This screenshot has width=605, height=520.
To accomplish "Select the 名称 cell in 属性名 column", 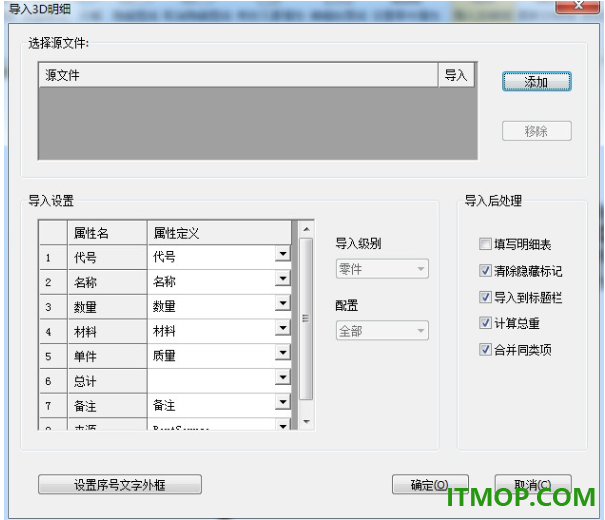I will [108, 282].
